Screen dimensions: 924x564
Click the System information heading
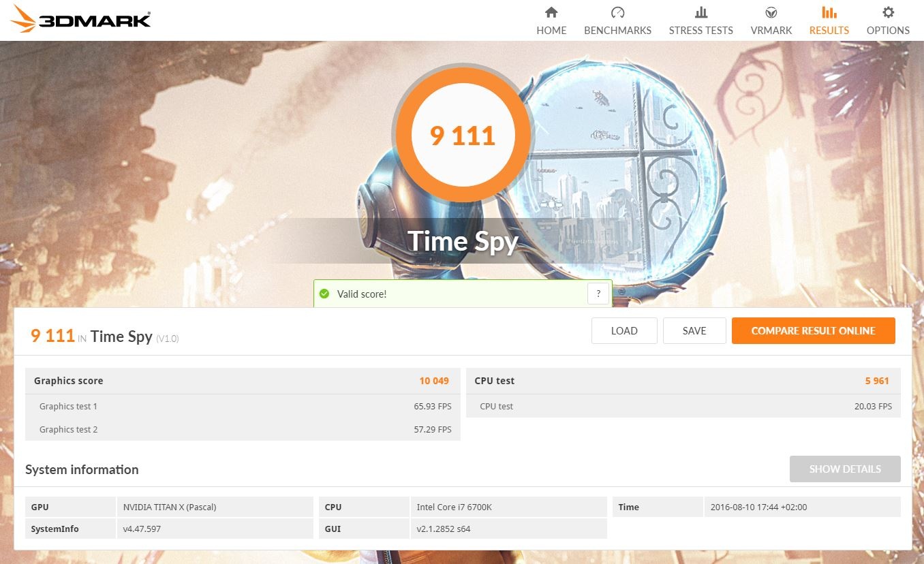pos(82,469)
